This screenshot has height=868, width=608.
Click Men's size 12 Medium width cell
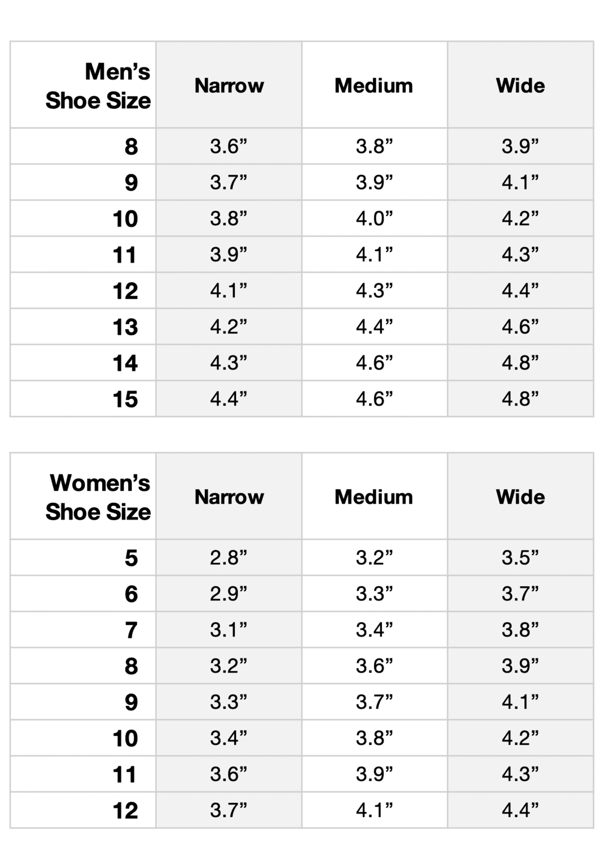pos(374,291)
